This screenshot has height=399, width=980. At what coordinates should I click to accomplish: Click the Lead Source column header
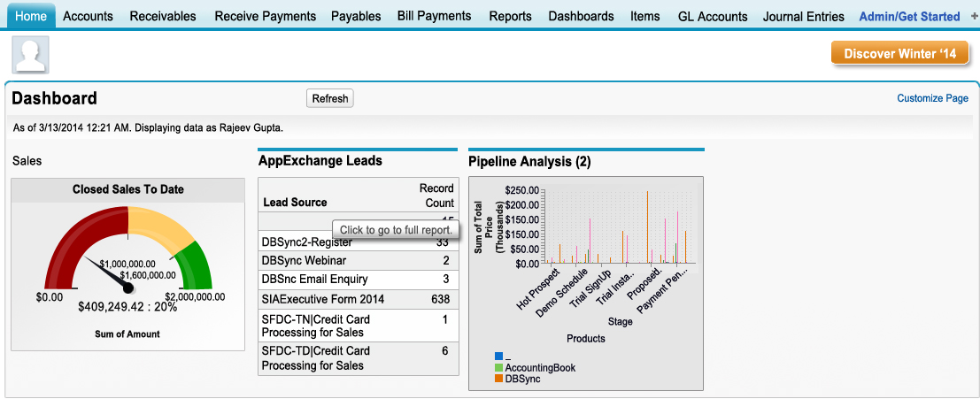coord(295,202)
